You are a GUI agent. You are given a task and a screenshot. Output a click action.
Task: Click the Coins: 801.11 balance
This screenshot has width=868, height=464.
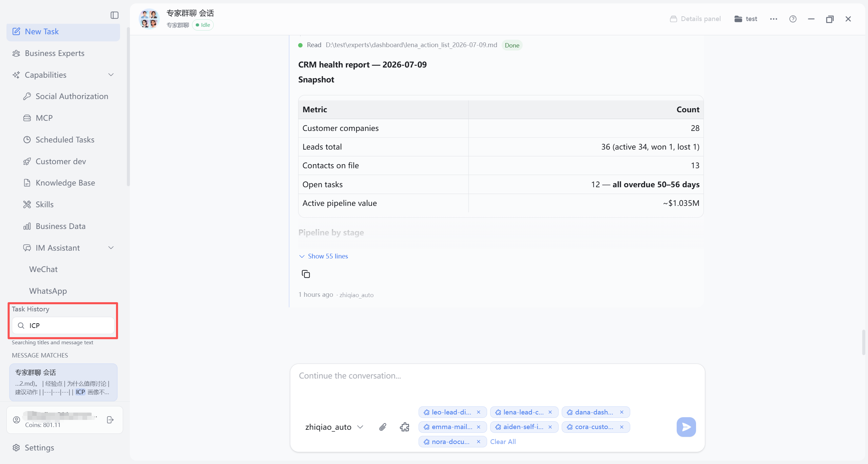[43, 425]
